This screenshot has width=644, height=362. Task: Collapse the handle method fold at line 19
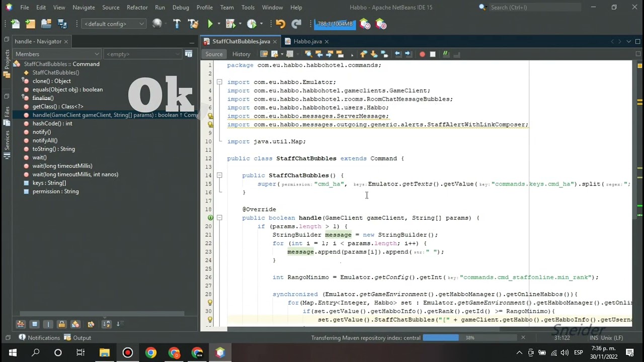click(x=219, y=218)
